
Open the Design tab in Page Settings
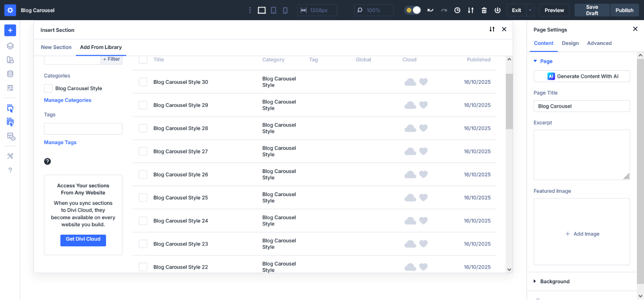click(570, 43)
